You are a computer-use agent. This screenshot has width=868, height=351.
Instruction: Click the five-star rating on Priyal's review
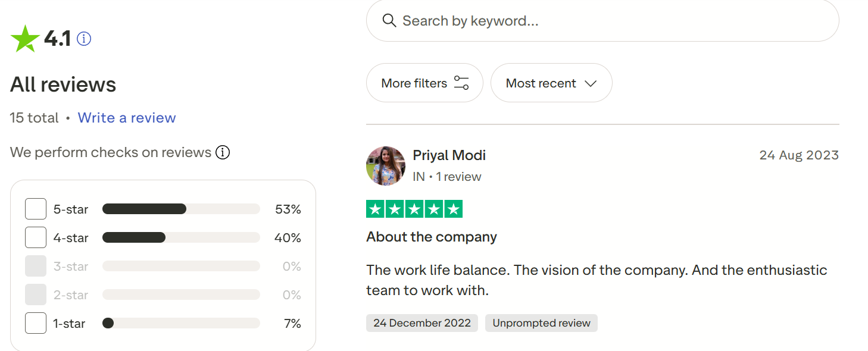[x=414, y=209]
